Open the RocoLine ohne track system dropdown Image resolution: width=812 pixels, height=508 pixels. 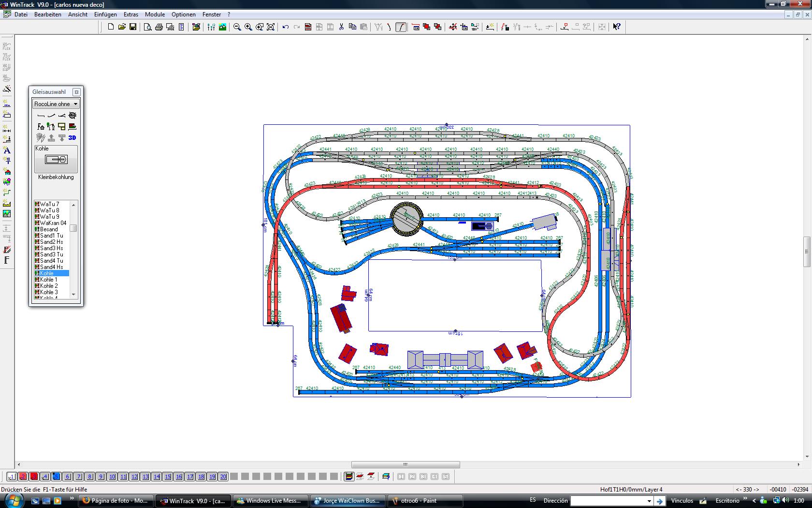56,104
